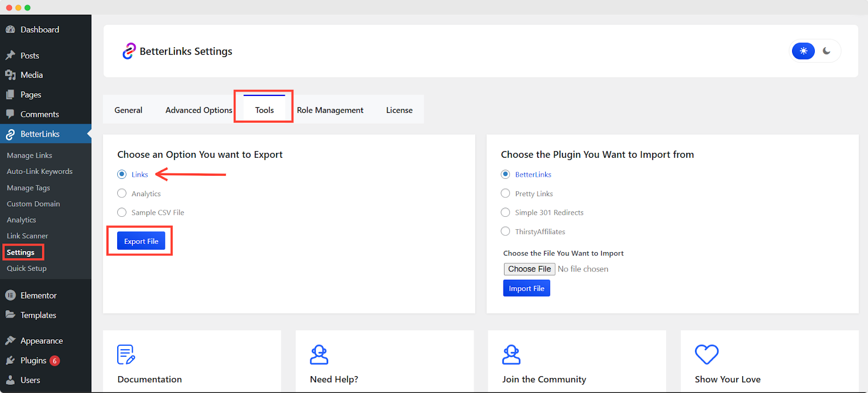Click the Users person icon
Image resolution: width=868 pixels, height=393 pixels.
coord(10,380)
